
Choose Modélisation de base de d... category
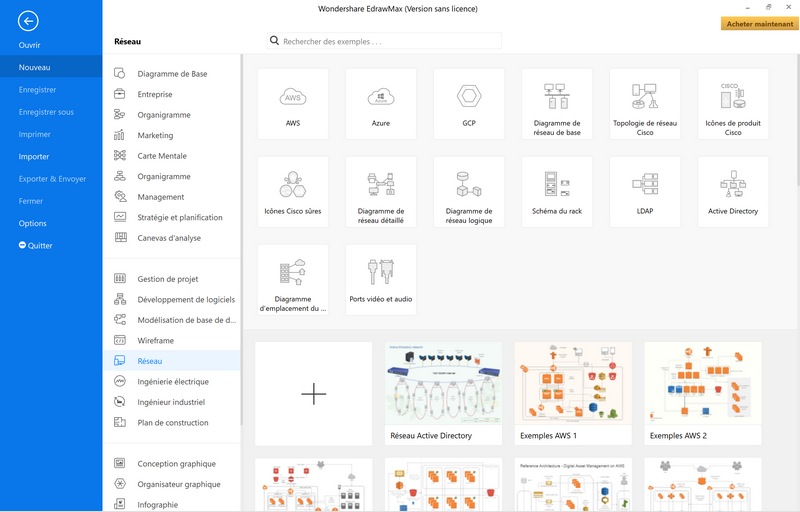pos(172,320)
